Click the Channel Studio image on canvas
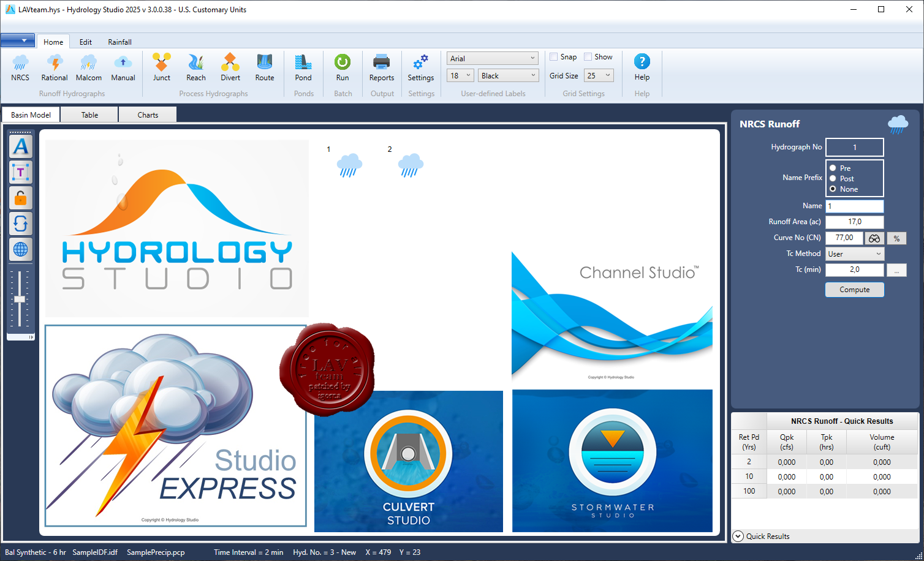The width and height of the screenshot is (924, 561). [612, 316]
